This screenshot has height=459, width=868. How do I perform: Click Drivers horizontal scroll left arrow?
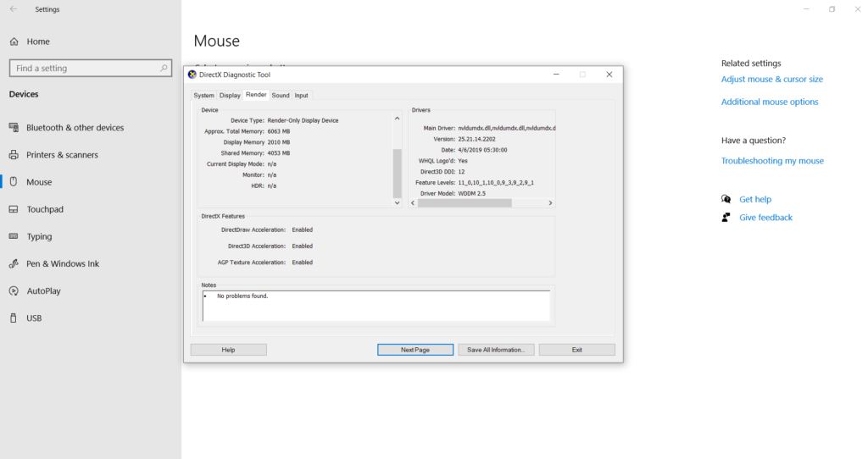click(x=413, y=203)
